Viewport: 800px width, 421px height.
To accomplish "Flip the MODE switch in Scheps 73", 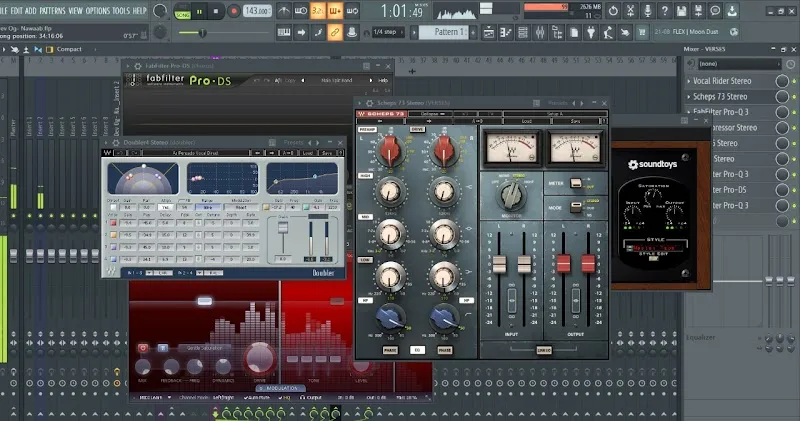I will coord(576,207).
